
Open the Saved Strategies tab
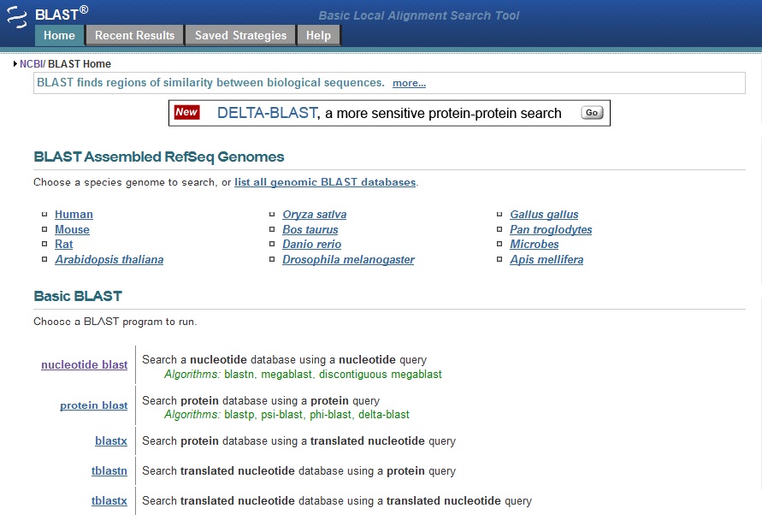click(x=239, y=35)
